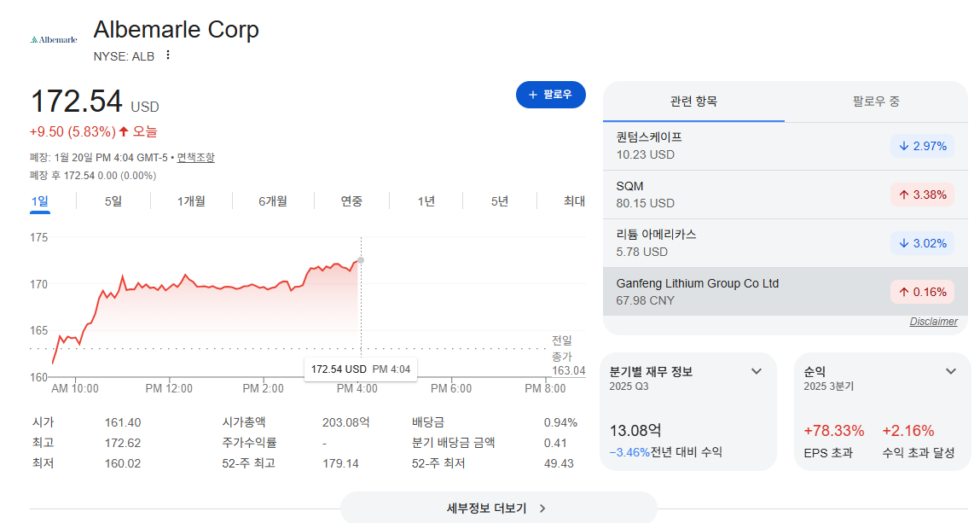
Task: Expand the 분기별 재무 정보 card chevron
Action: [x=757, y=372]
